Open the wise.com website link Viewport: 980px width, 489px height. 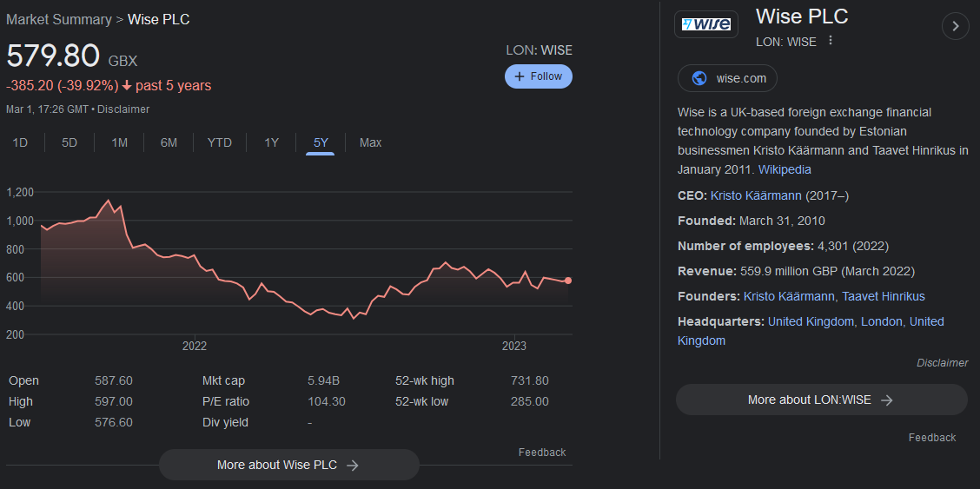click(727, 78)
